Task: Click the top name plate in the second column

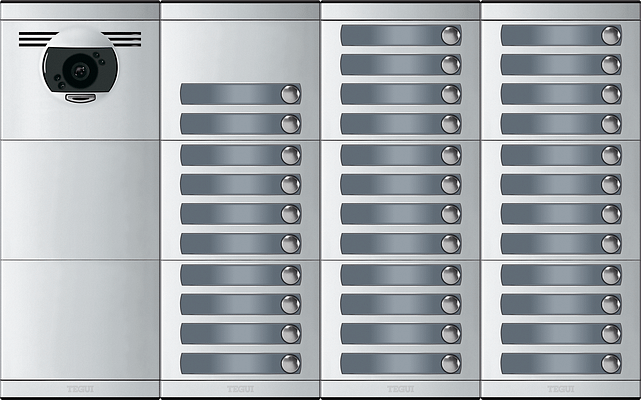Action: pyautogui.click(x=228, y=94)
